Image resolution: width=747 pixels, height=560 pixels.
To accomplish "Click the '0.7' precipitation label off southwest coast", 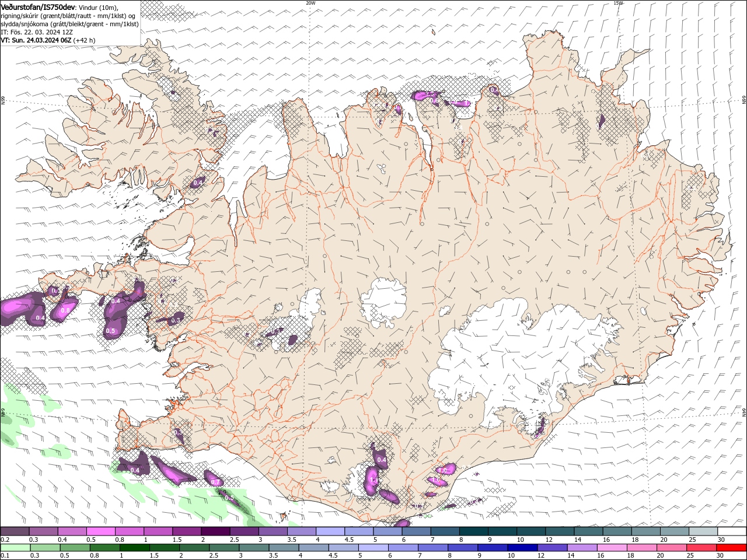I will (x=215, y=482).
